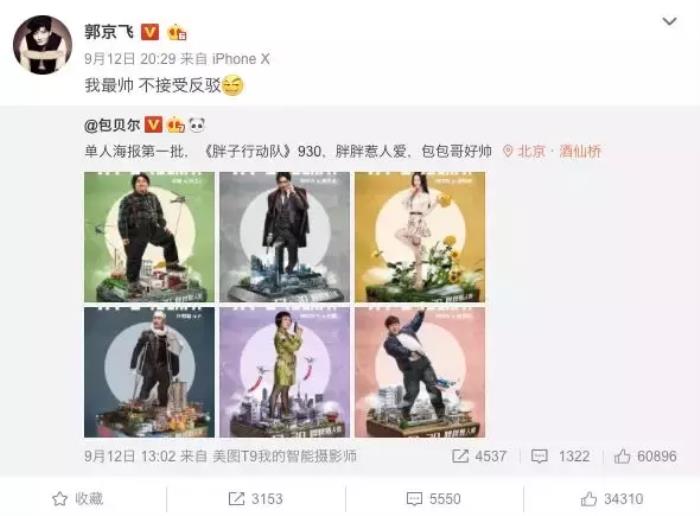The width and height of the screenshot is (700, 516).
Task: View the yellow poster with the woman and flowers
Action: [x=420, y=237]
